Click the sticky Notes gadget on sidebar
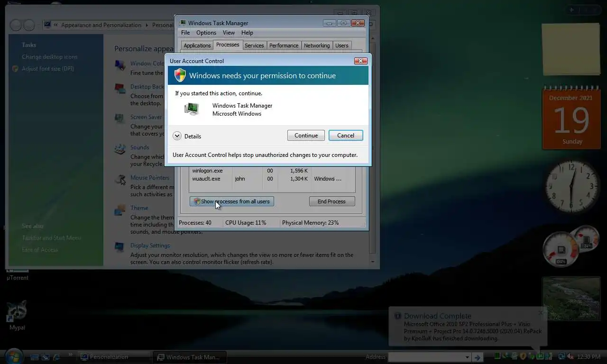The width and height of the screenshot is (607, 364). pos(571,49)
